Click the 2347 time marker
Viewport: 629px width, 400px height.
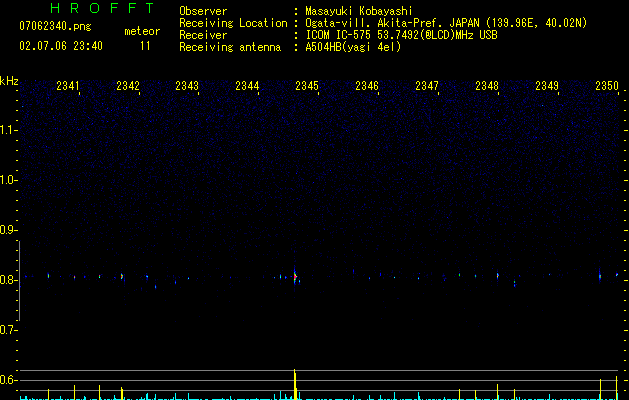tap(427, 86)
